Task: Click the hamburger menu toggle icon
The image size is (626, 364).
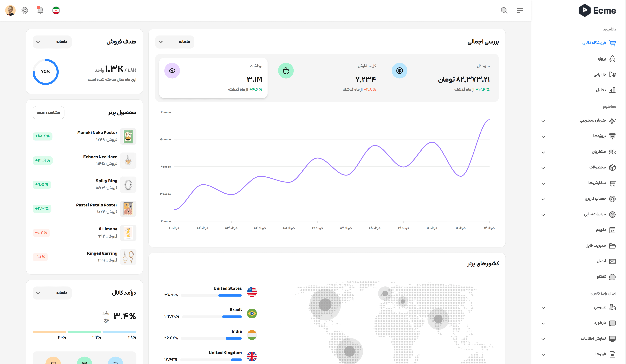Action: coord(520,10)
